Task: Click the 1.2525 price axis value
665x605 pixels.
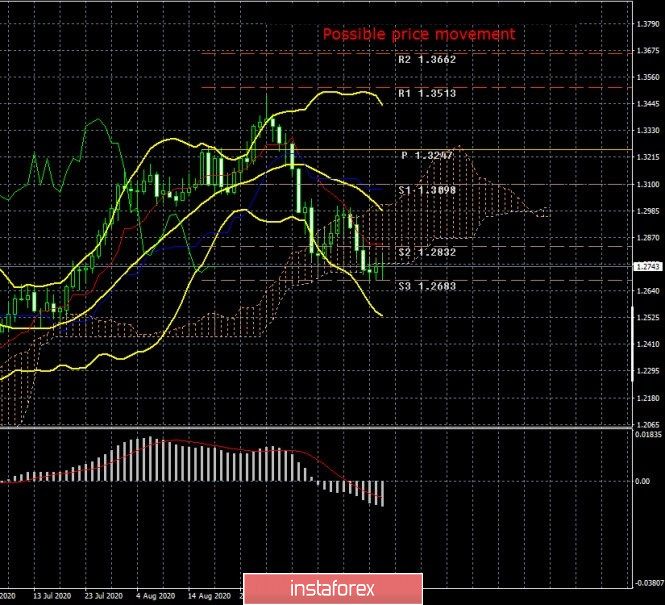Action: tap(648, 318)
